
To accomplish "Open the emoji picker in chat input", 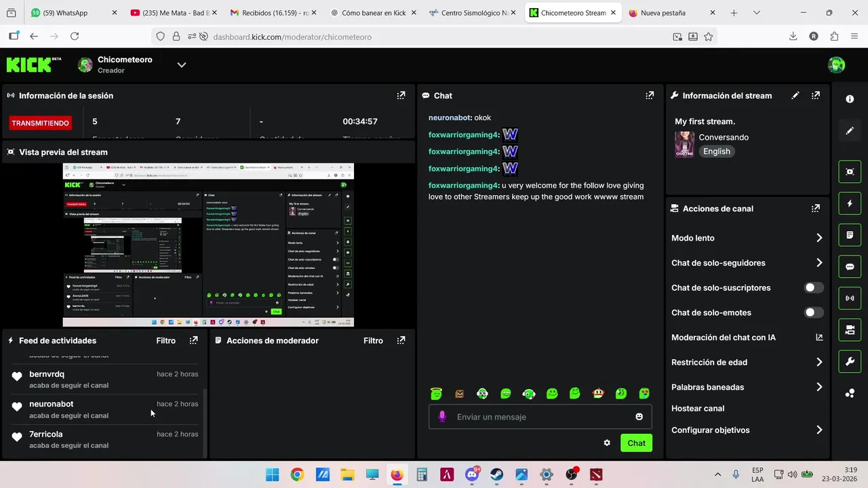I will pos(639,417).
